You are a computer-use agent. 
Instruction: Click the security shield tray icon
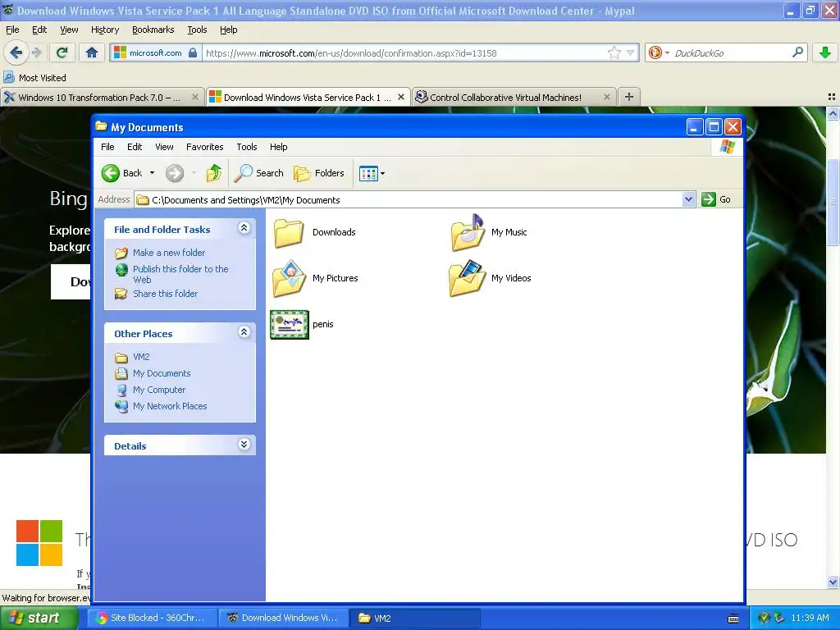pos(764,618)
